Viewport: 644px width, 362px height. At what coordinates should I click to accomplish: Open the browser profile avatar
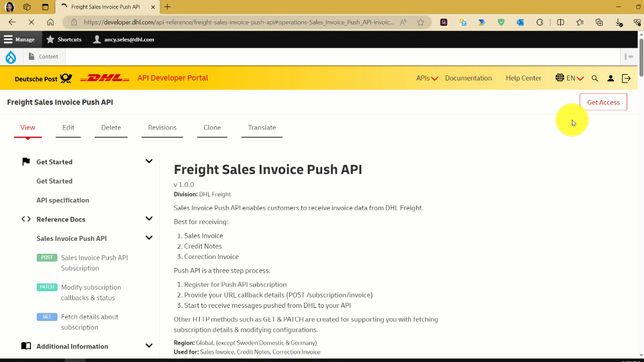10,7
